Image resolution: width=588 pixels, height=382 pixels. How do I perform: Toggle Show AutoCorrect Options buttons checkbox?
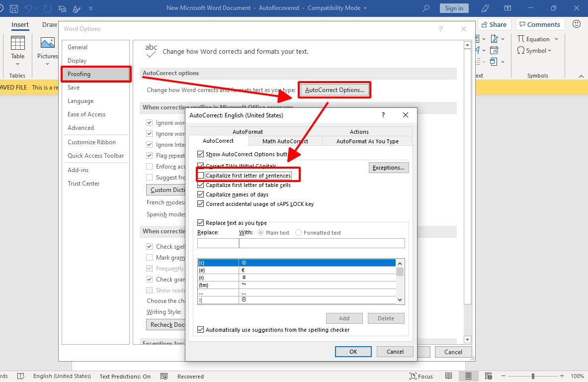click(x=201, y=154)
